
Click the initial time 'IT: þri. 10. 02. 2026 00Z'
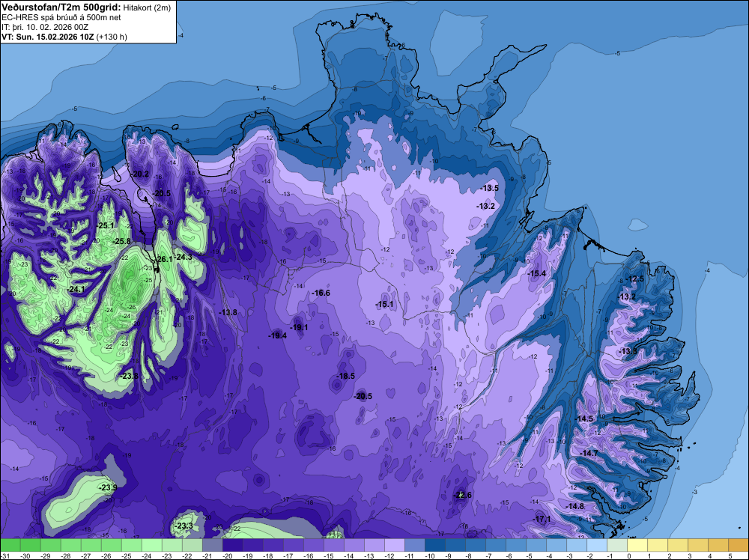45,27
